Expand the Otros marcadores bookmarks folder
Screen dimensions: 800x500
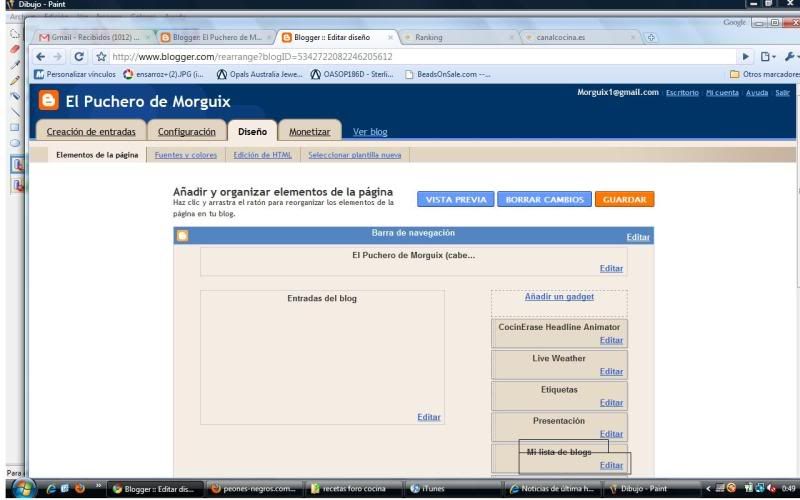coord(764,74)
